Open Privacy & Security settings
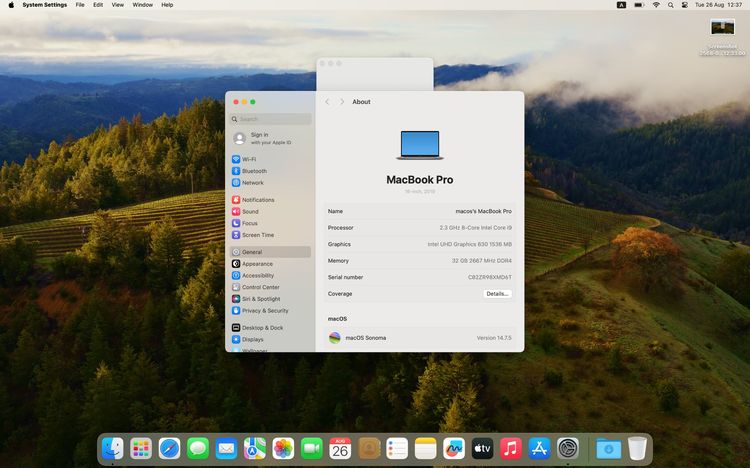Viewport: 750px width, 468px height. tap(270, 311)
